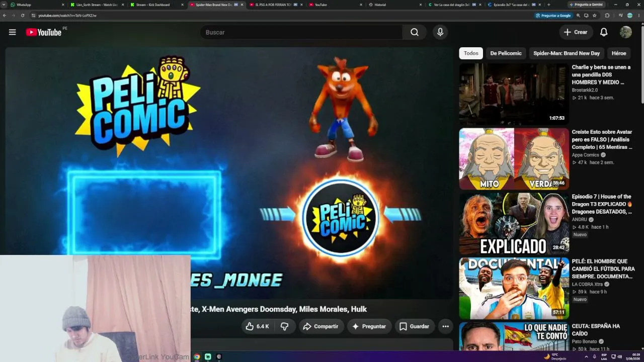
Task: Focus the YouTube Buscar search field
Action: point(301,32)
